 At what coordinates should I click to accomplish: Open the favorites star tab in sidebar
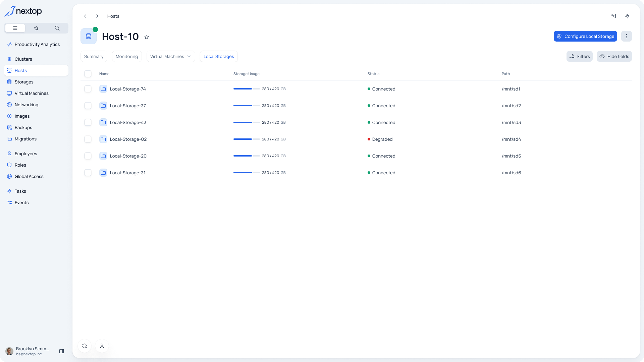tap(36, 28)
